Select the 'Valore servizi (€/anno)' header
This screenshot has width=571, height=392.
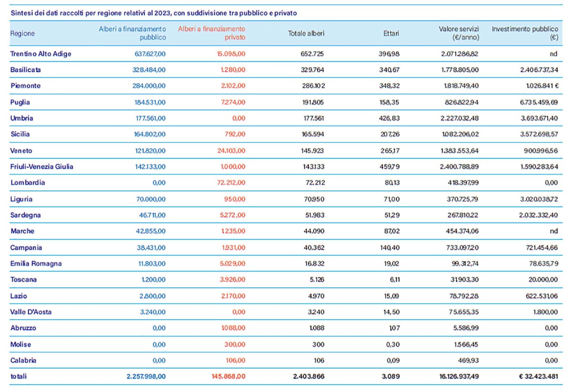point(459,33)
